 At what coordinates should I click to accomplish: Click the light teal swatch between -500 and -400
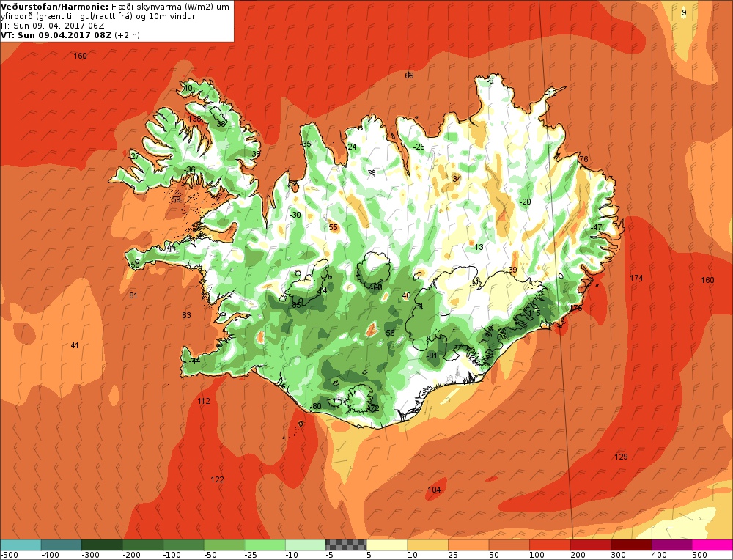pyautogui.click(x=21, y=545)
